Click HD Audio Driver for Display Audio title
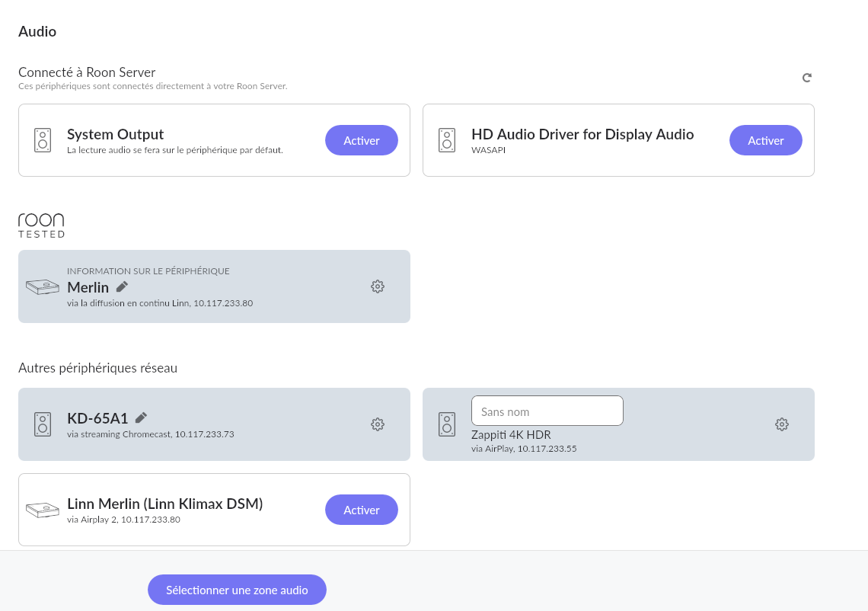Image resolution: width=868 pixels, height=611 pixels. point(582,135)
